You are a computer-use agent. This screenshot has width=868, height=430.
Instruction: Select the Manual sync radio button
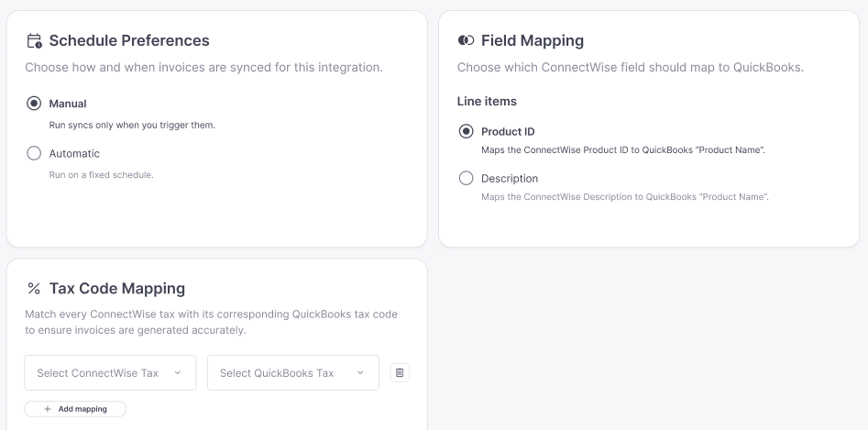(34, 104)
